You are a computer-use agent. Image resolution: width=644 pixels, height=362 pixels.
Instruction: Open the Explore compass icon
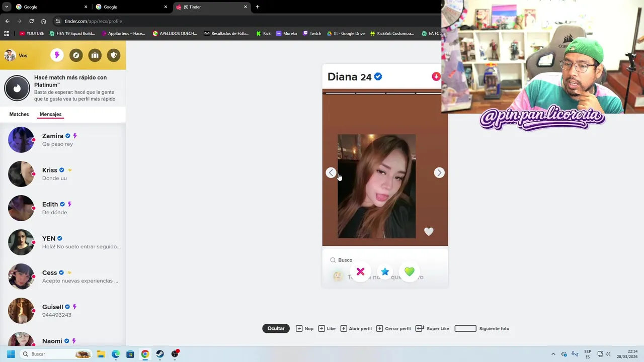(x=76, y=55)
